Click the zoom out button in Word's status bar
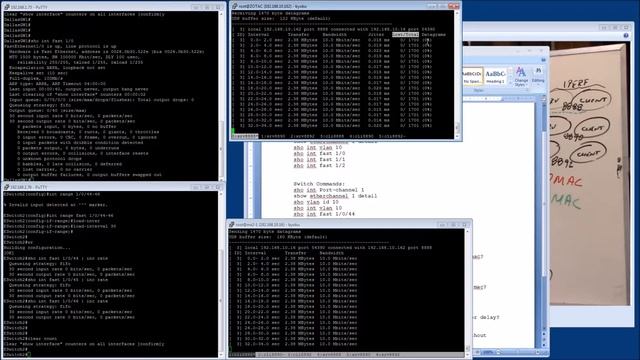Screen dimensions: 640x360 499,352
